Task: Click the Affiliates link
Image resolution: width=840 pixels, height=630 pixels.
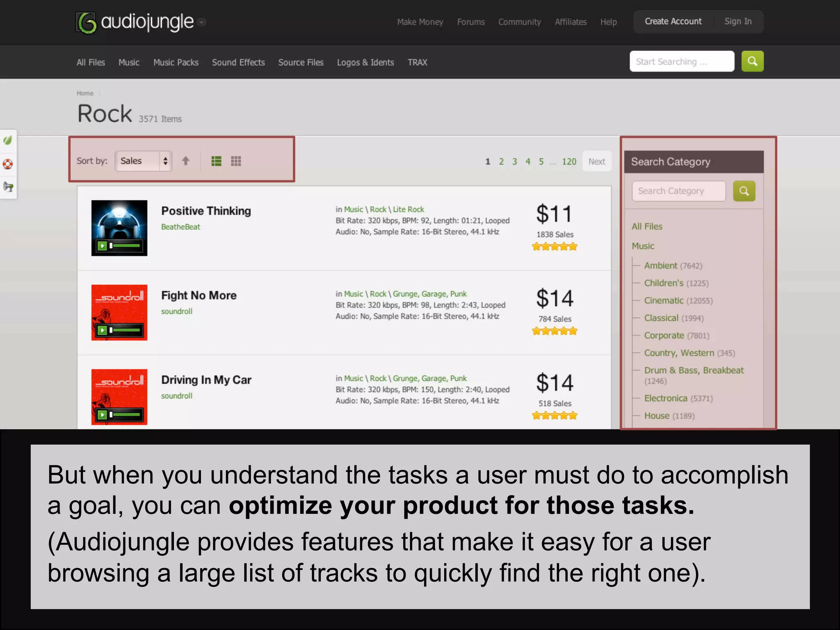Action: (571, 22)
